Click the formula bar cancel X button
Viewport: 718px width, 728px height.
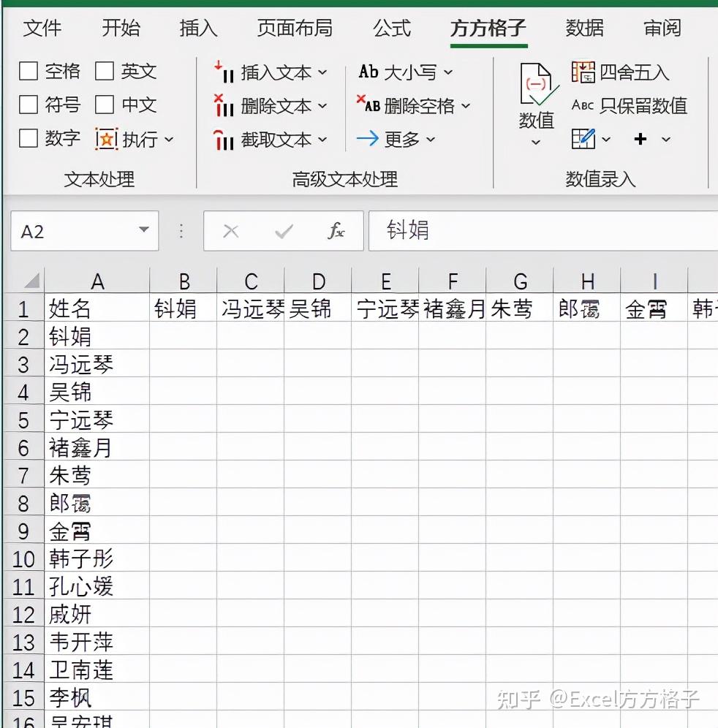click(231, 230)
